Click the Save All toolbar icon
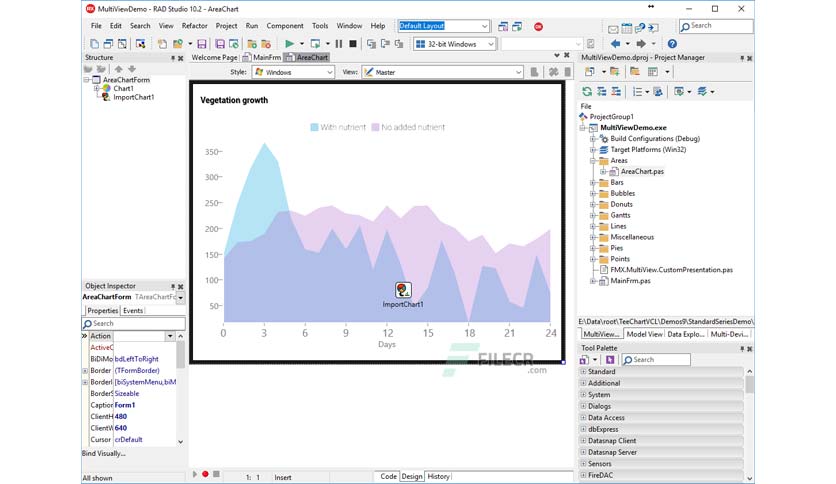 220,44
